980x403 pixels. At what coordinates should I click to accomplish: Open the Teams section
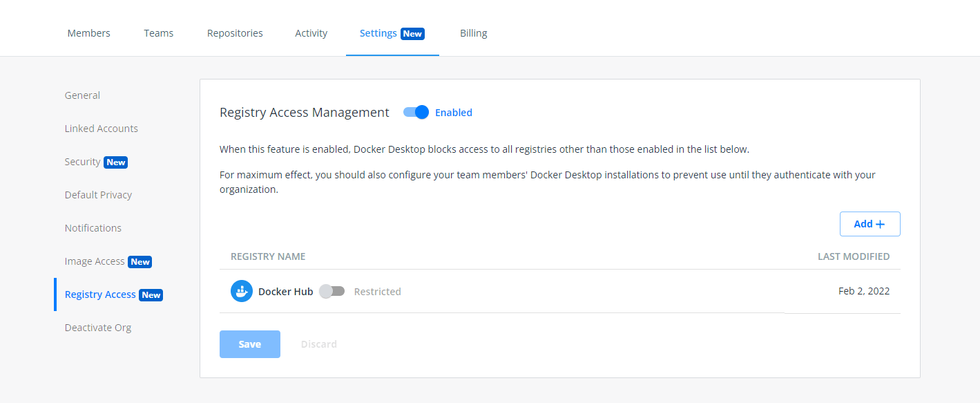(158, 32)
